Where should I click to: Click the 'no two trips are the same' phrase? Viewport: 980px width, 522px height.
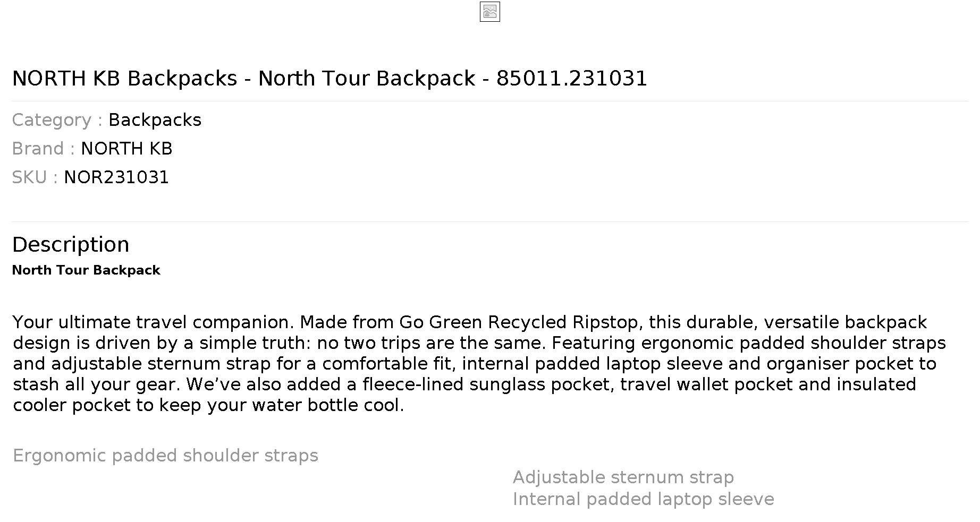pos(431,343)
